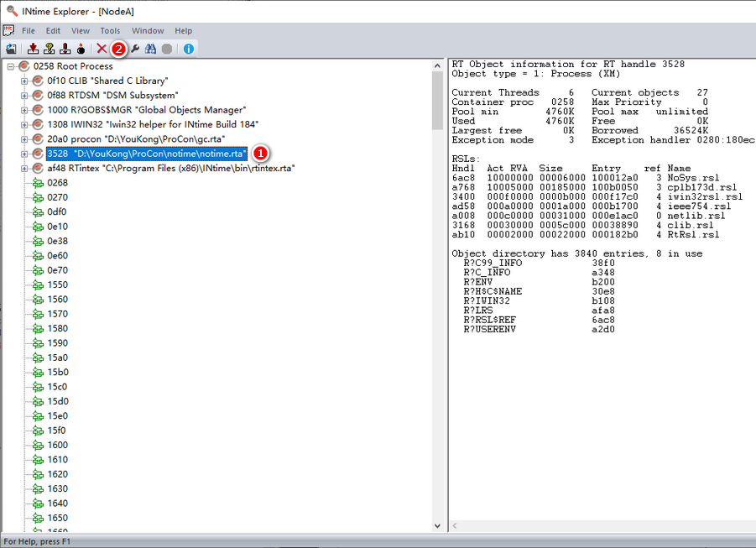Screen dimensions: 756x548
Task: Open the Edit menu
Action: [x=53, y=30]
